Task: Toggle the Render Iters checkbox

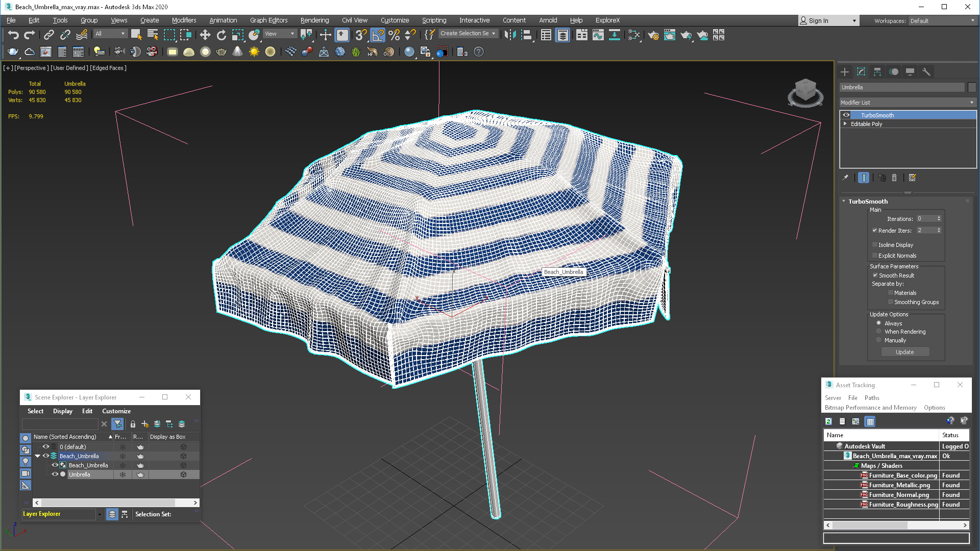Action: pyautogui.click(x=875, y=231)
